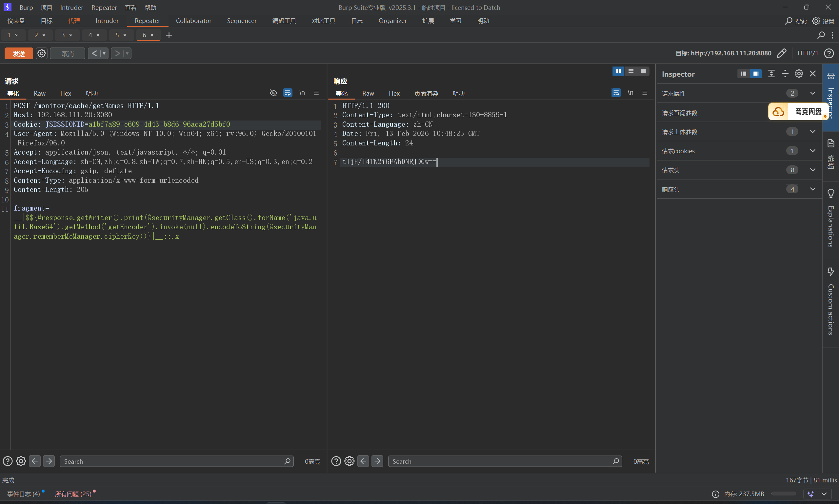Toggle line wrap in the request editor
Screen dimensions: 839x504
coord(288,93)
